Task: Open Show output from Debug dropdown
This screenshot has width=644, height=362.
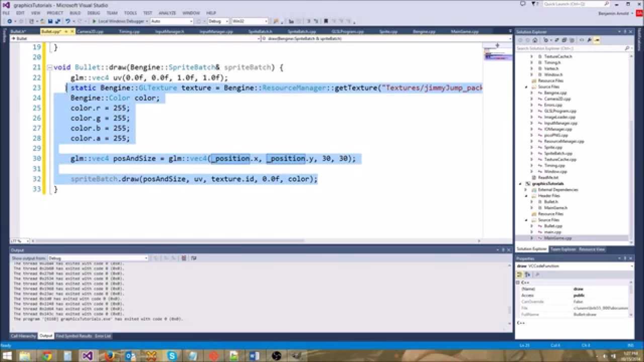Action: [98, 258]
